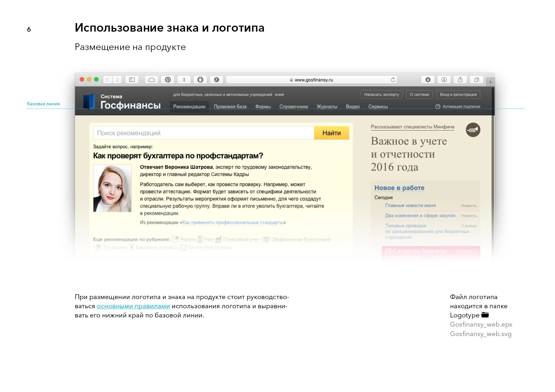
Task: Open the Активация подписки link
Action: [461, 107]
